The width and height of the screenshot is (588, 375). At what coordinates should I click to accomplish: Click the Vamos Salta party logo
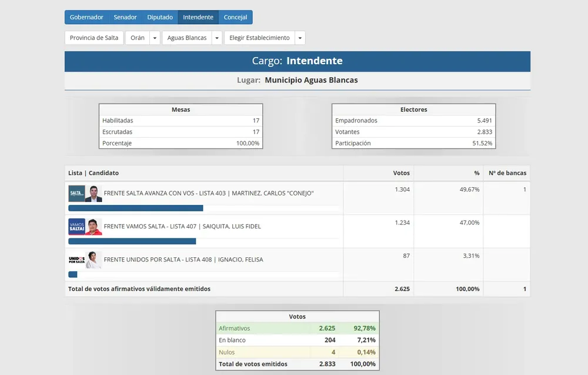coord(76,227)
